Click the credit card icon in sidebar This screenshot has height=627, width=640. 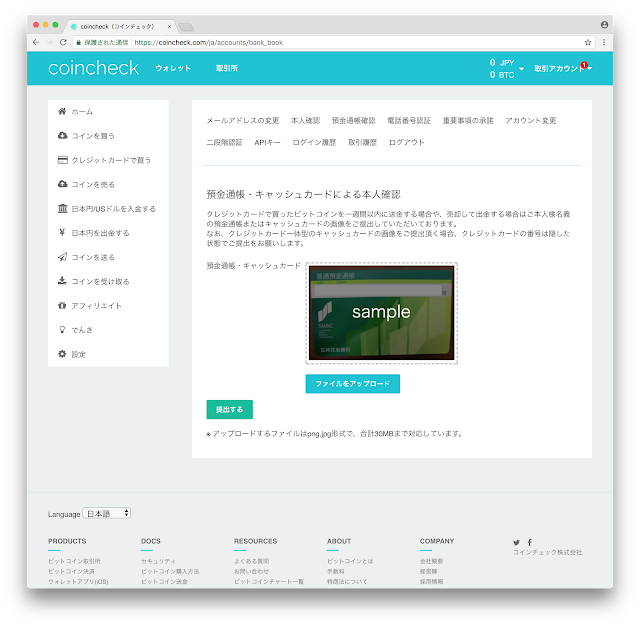[x=62, y=160]
